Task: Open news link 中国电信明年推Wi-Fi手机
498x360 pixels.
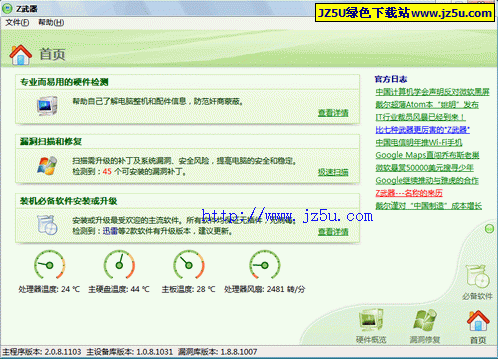Action: point(419,142)
